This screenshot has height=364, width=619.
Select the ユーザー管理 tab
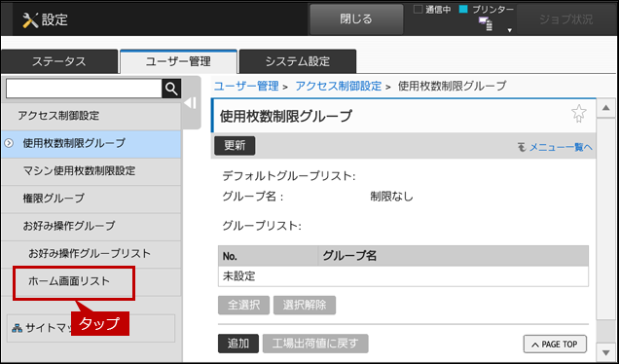click(178, 61)
